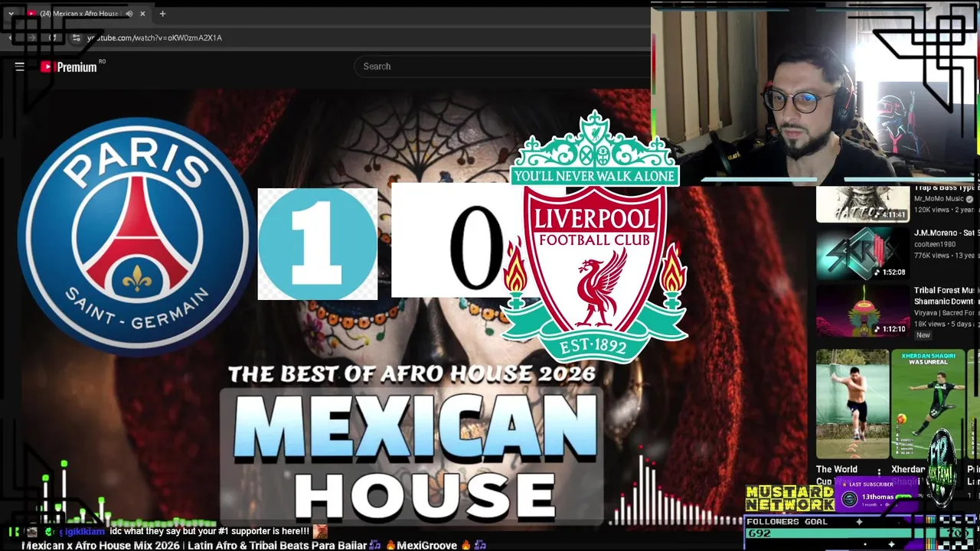Screen dimensions: 980x551
Task: Open The World Cup short thumbnail
Action: click(x=852, y=404)
